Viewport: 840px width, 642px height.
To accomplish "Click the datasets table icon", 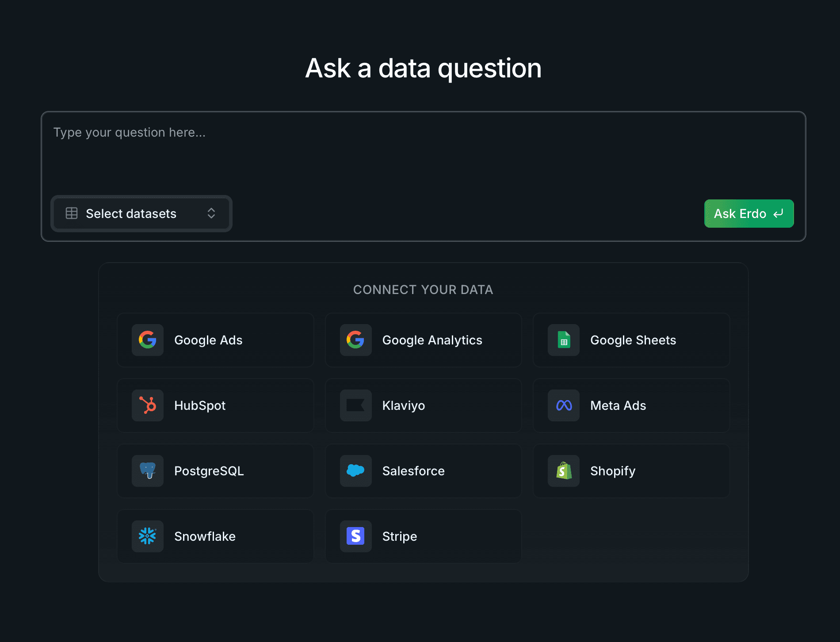I will point(71,214).
